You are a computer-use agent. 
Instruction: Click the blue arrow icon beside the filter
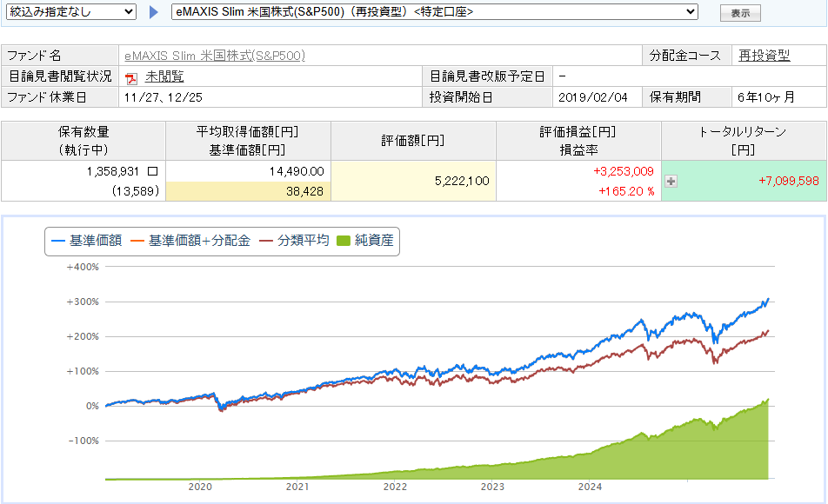154,12
